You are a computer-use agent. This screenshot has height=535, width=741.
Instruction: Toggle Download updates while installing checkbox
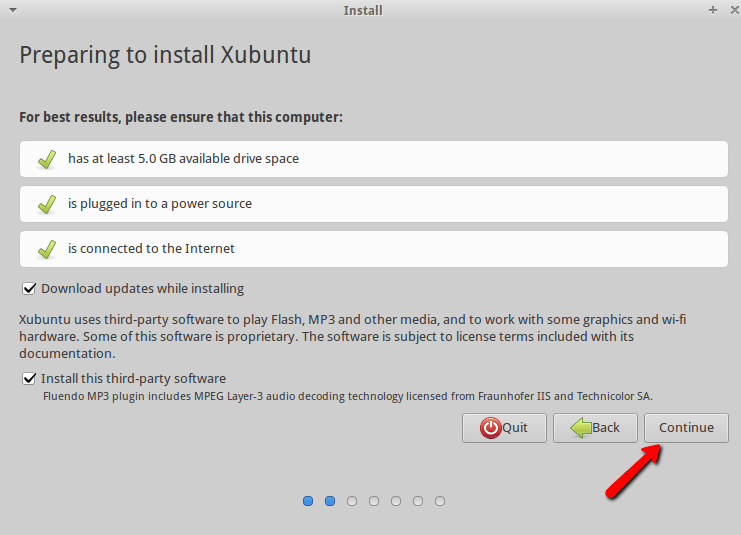29,288
